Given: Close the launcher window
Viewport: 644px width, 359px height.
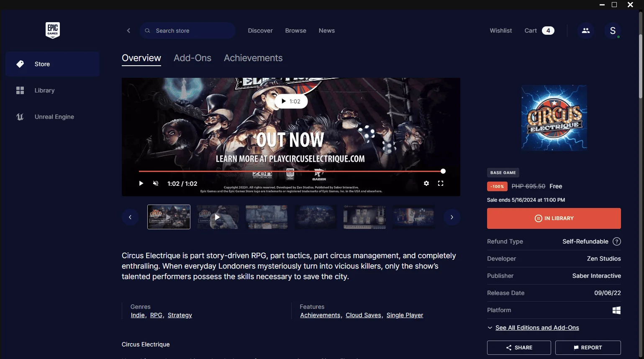Looking at the screenshot, I should (x=630, y=5).
